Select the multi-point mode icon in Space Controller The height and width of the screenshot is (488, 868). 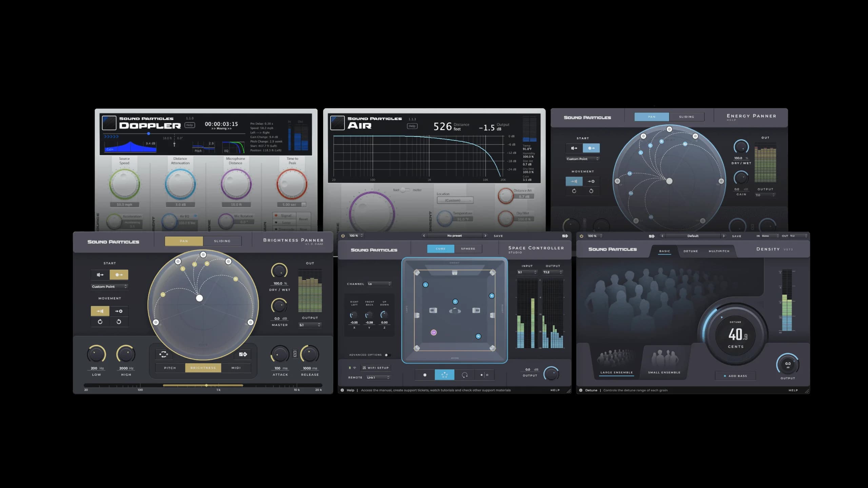pyautogui.click(x=445, y=375)
